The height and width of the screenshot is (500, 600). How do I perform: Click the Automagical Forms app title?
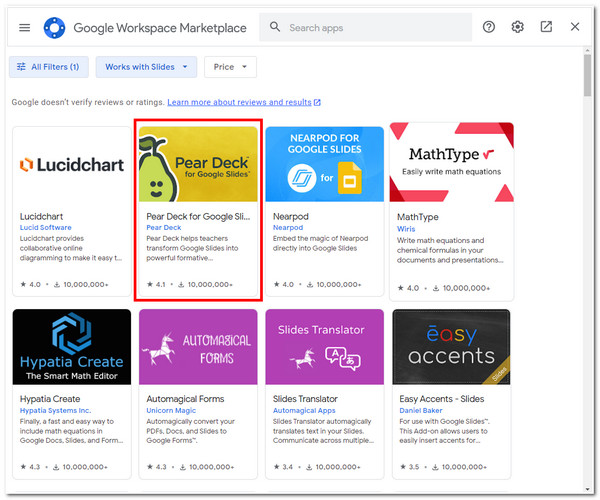tap(185, 399)
